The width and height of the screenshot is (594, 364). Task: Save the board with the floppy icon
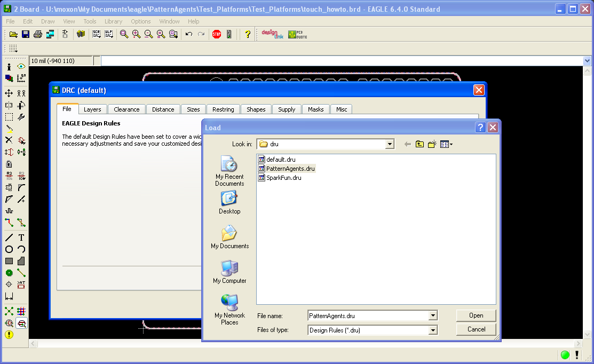coord(26,35)
